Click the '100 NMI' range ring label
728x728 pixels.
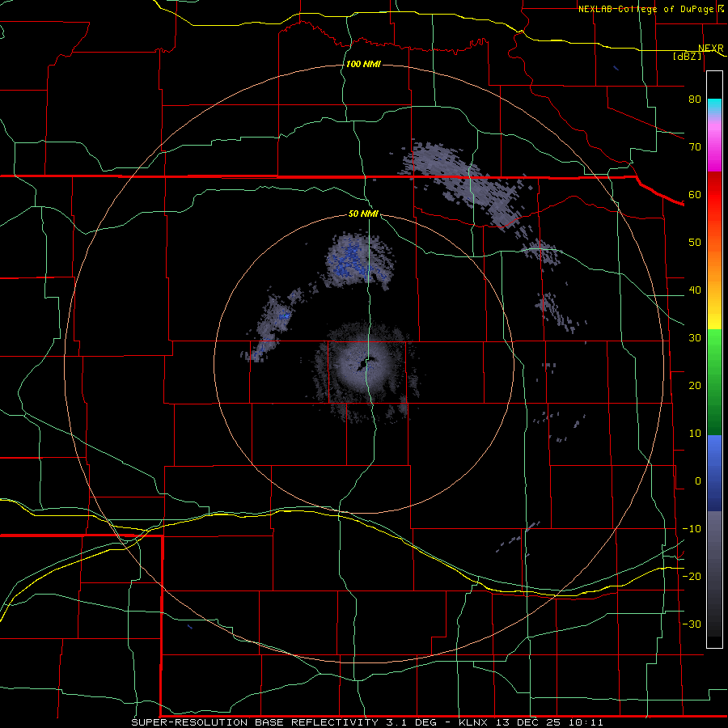pos(363,64)
